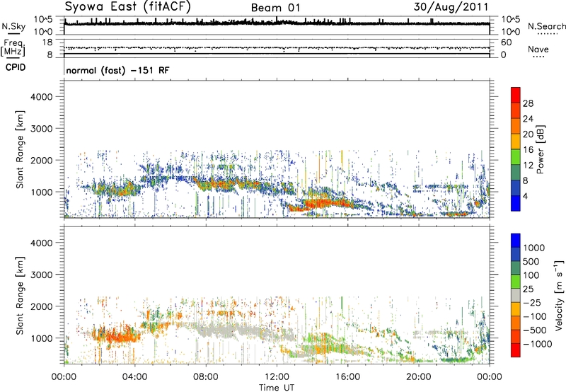Screen dimensions: 566x392
Task: Click the '12:00' time axis label
Action: [x=277, y=377]
